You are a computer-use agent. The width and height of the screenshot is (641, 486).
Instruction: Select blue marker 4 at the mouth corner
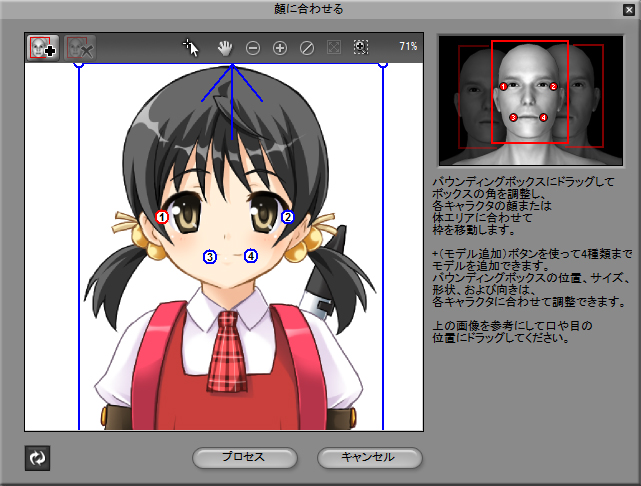coord(251,256)
